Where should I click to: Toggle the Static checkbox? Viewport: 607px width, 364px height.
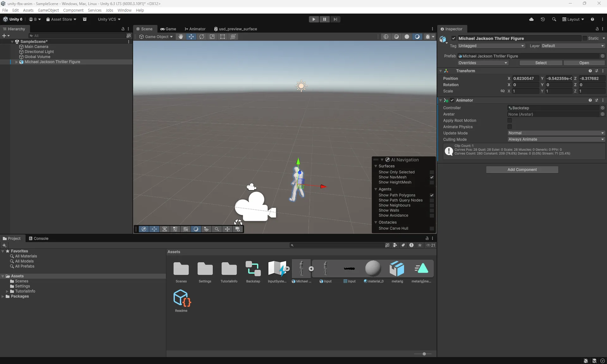pyautogui.click(x=585, y=38)
